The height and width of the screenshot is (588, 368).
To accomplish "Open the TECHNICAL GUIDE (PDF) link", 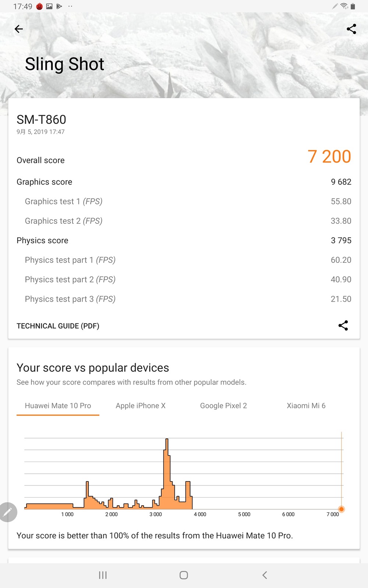I will 58,326.
